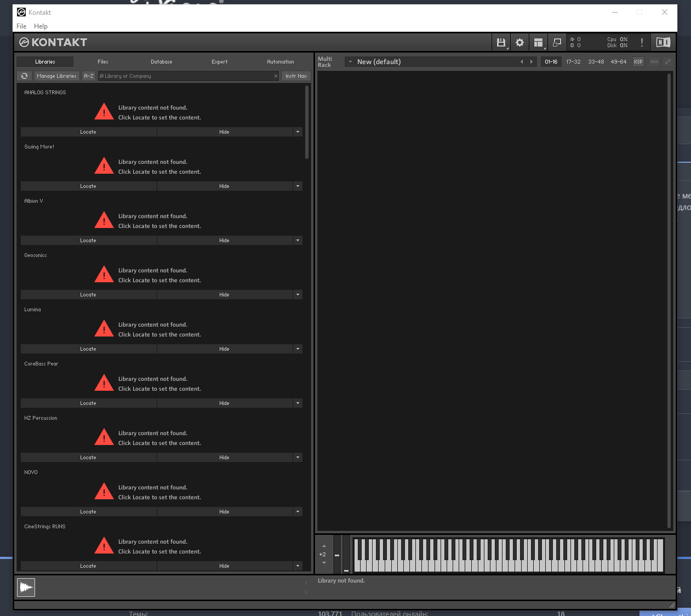This screenshot has height=616, width=691.
Task: Click the Manage Libraries button
Action: pos(56,76)
